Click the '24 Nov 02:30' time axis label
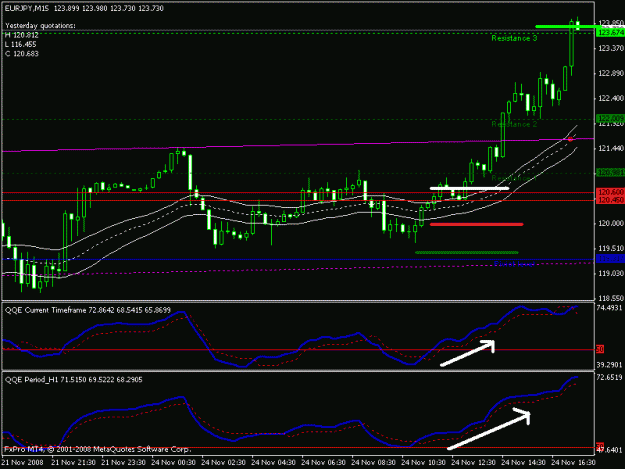 point(223,463)
